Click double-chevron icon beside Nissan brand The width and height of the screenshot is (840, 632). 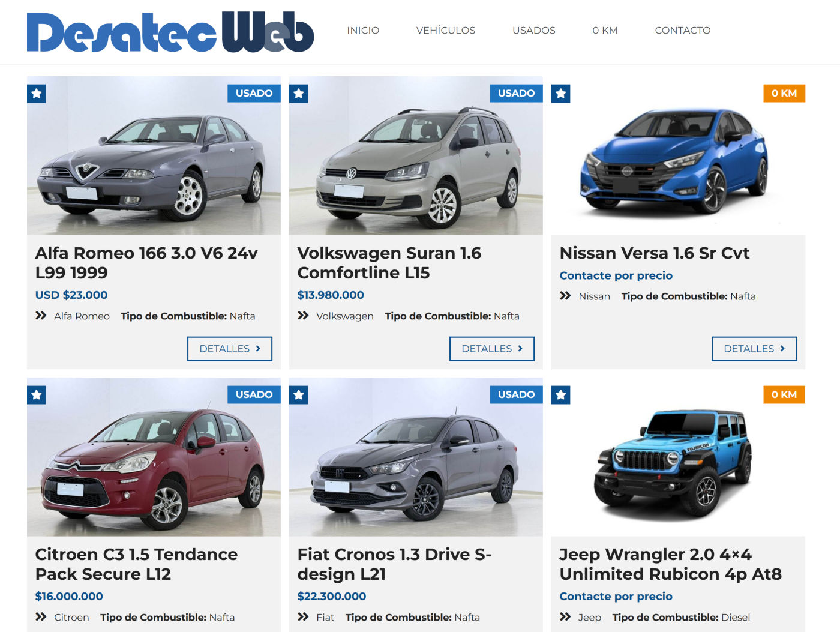coord(565,296)
